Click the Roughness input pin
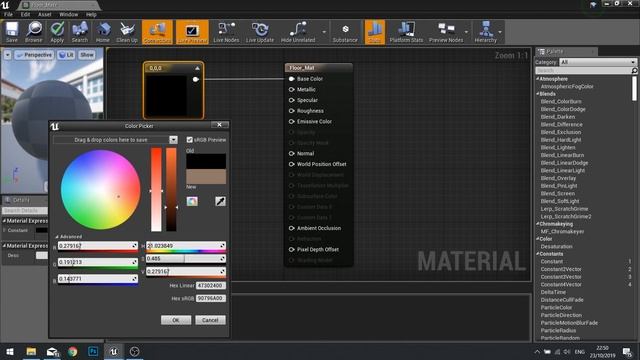 click(291, 111)
